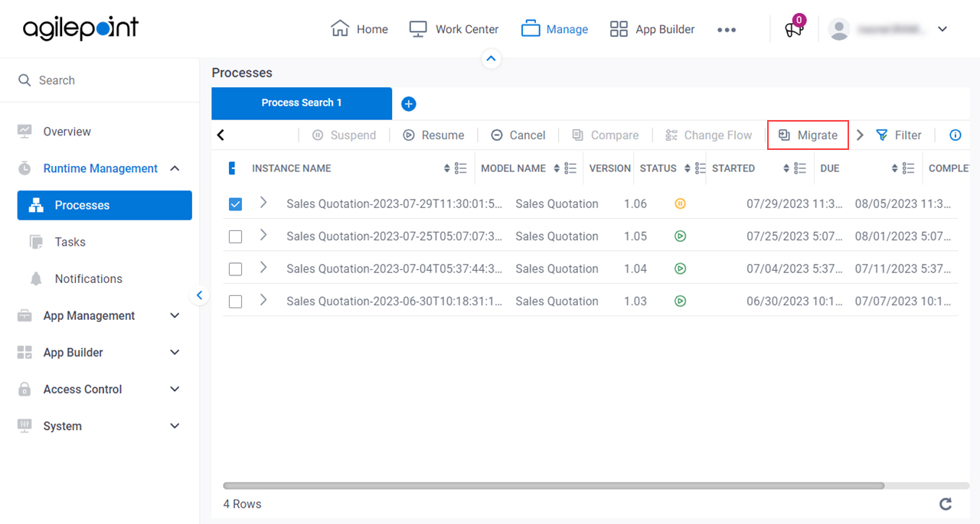This screenshot has width=980, height=524.
Task: Click suspended status icon for version 1.06
Action: click(680, 203)
